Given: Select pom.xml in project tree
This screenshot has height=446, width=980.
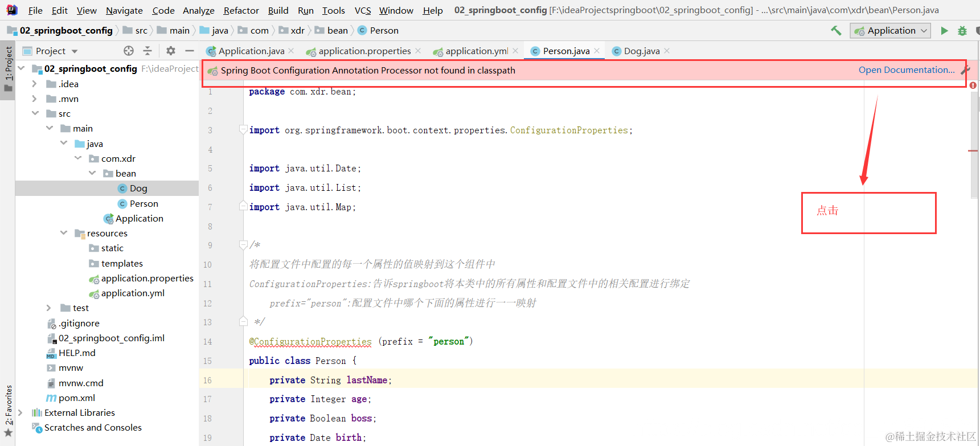Looking at the screenshot, I should (71, 398).
